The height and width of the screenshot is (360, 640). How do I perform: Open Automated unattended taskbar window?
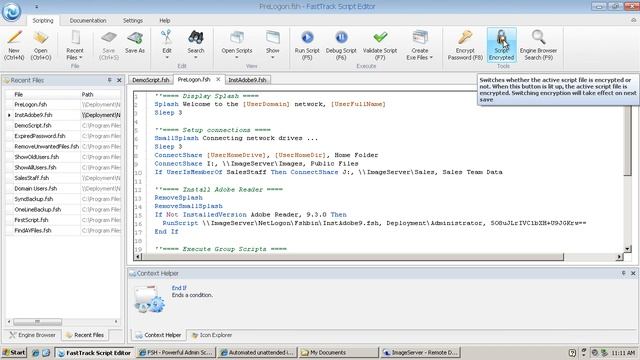pos(258,352)
